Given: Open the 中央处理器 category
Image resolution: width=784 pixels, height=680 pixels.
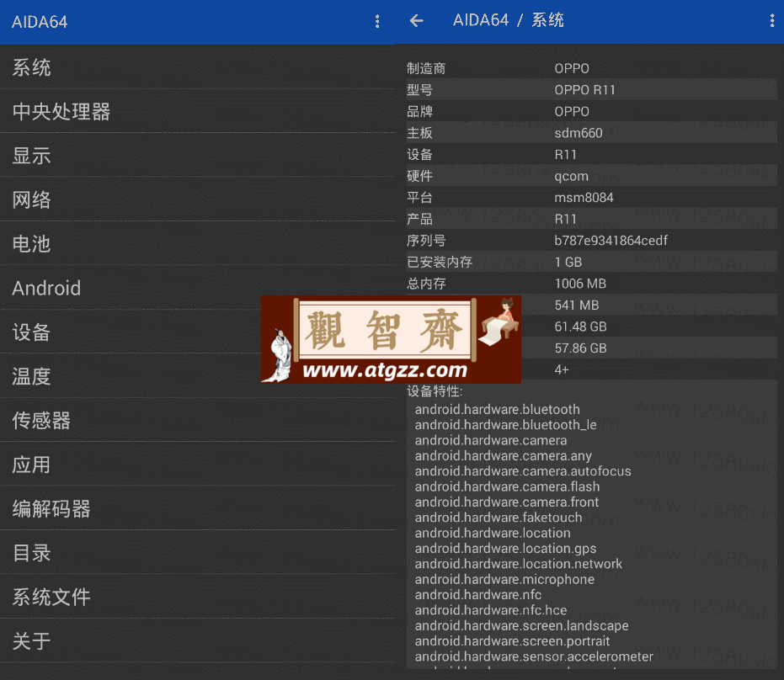Looking at the screenshot, I should coord(198,111).
